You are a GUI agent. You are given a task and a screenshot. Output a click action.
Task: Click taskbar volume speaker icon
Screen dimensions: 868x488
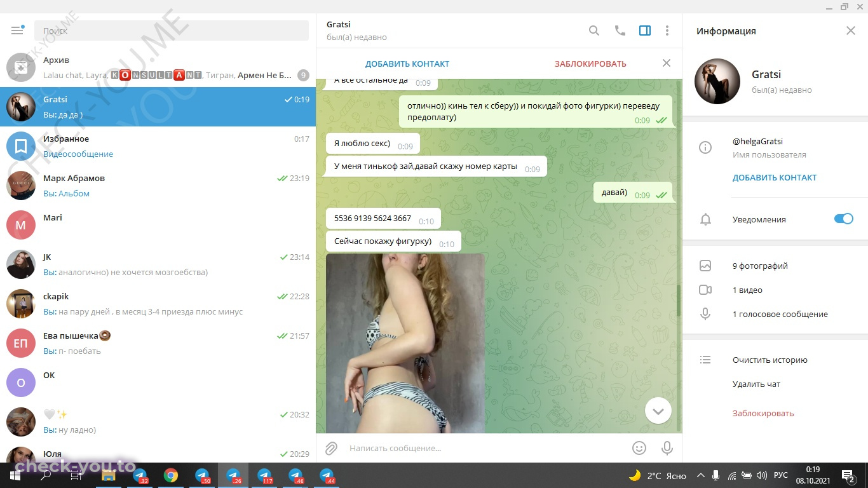[761, 475]
